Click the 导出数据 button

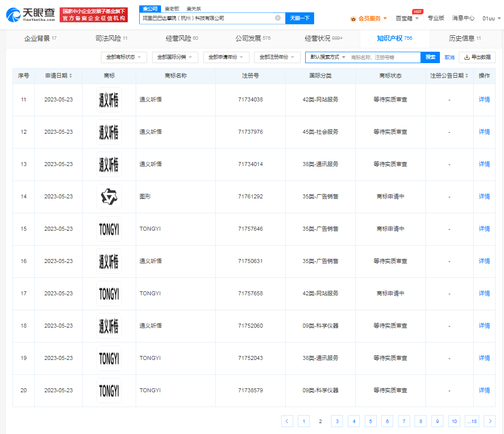coord(477,57)
